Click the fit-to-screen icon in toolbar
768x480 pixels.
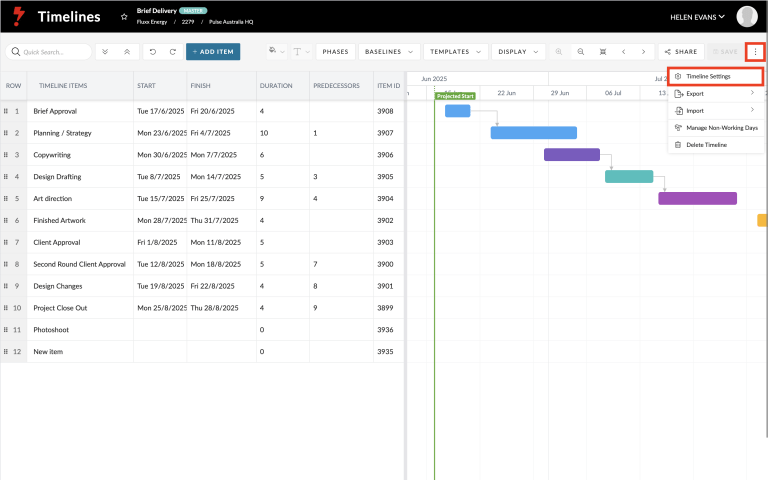tap(603, 51)
